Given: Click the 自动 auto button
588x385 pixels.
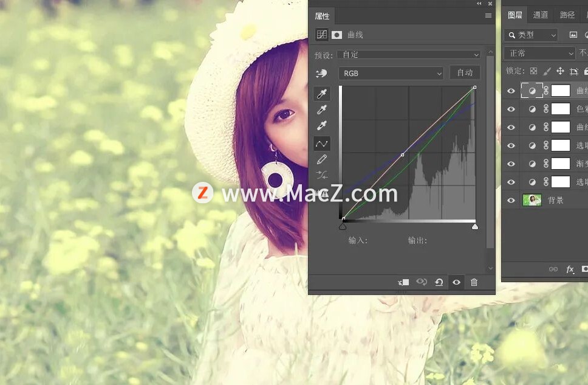Looking at the screenshot, I should 465,72.
